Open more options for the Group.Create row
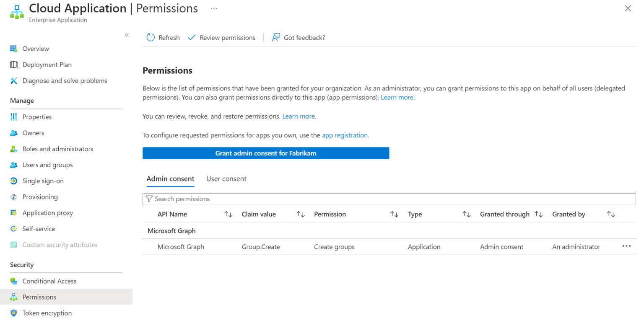 [626, 246]
